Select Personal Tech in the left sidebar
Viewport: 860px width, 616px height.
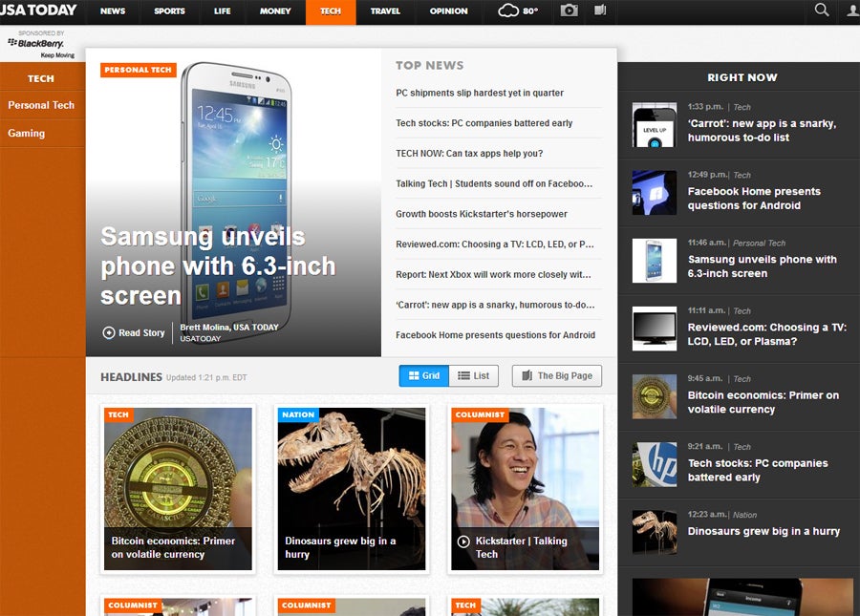pos(41,105)
